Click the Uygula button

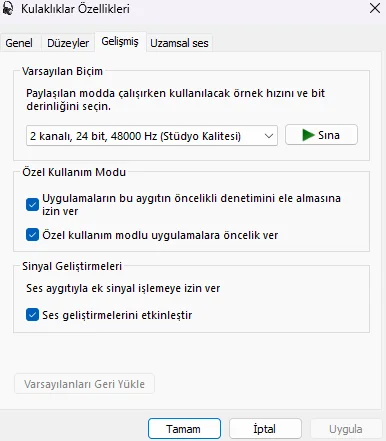click(x=346, y=429)
